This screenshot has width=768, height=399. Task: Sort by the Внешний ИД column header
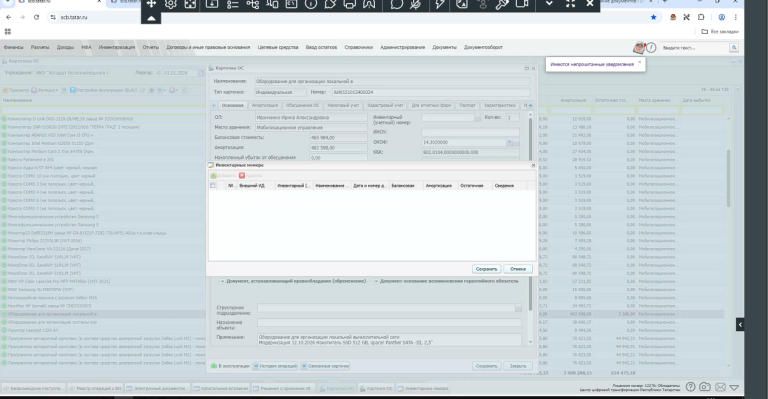click(x=256, y=186)
